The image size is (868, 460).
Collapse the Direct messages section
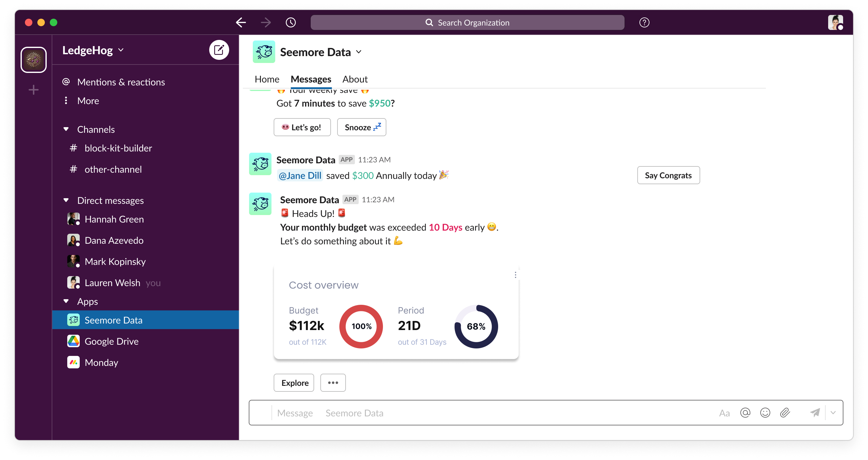66,200
